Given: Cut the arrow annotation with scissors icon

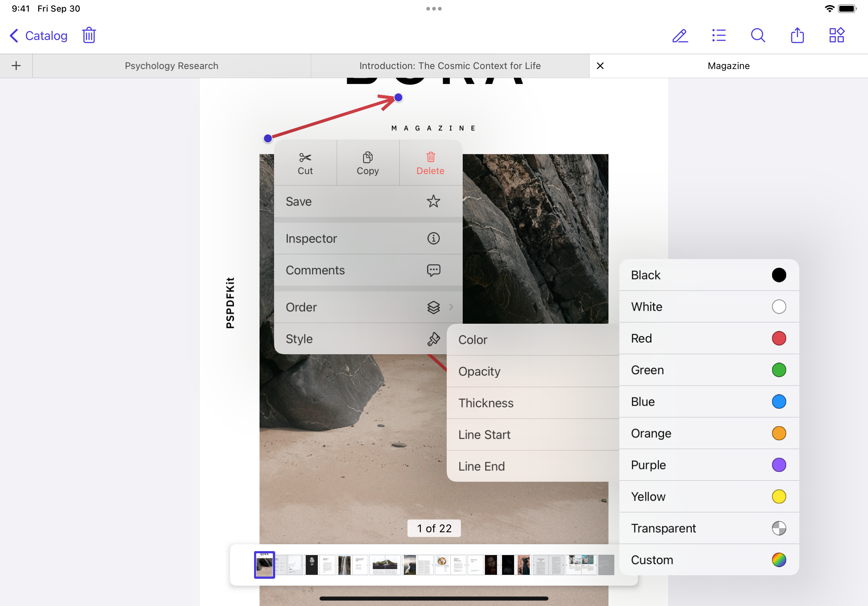Looking at the screenshot, I should 305,162.
